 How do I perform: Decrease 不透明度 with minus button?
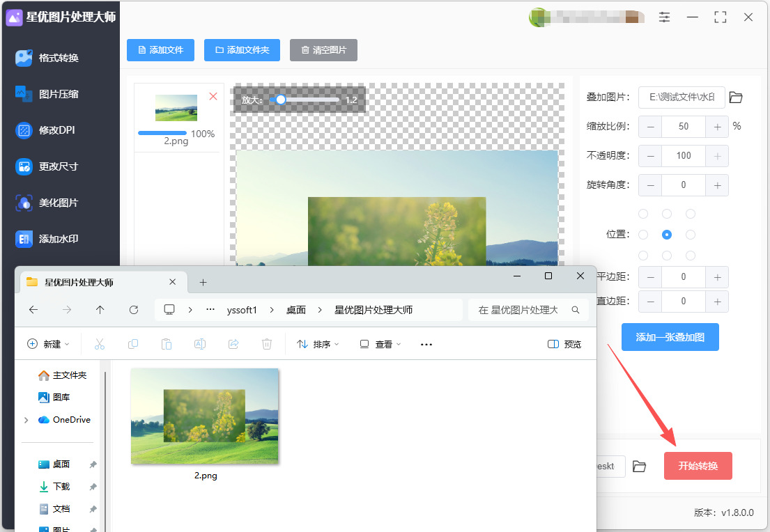coord(651,156)
